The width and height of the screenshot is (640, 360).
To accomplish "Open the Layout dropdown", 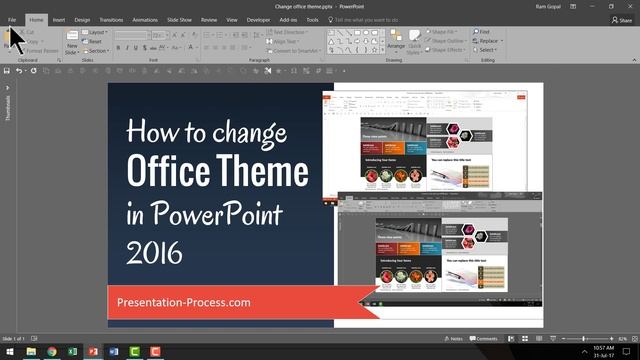I will (x=95, y=32).
